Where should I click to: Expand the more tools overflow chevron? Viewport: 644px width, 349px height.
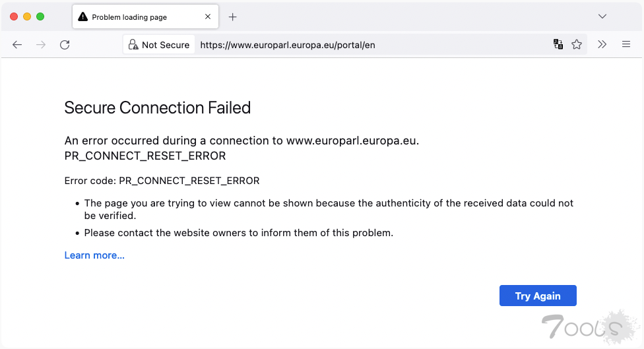coord(602,44)
